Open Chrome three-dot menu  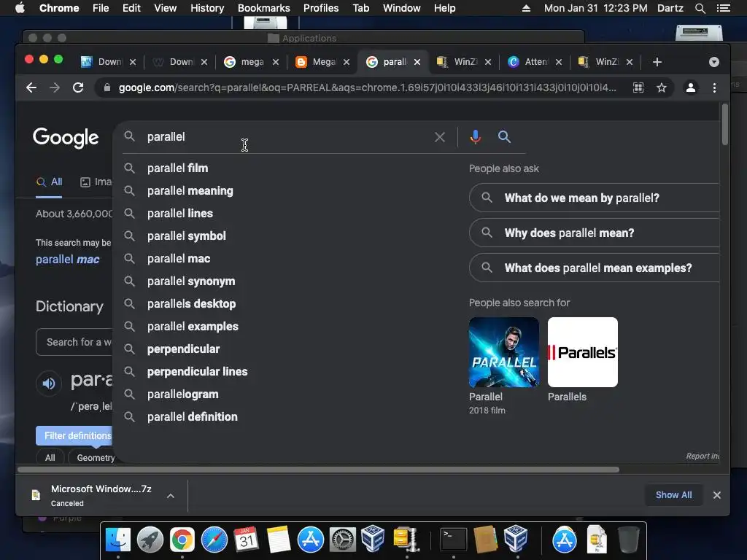pos(713,87)
